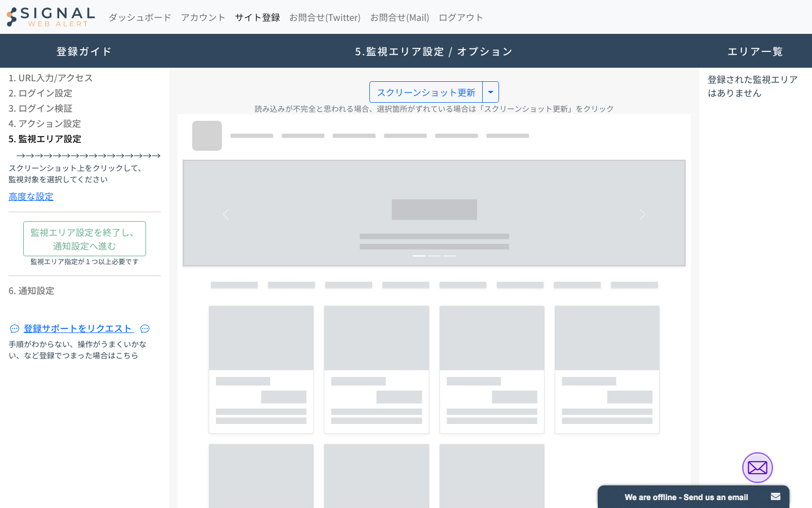Click the Signal Web Alert logo
Image resolution: width=812 pixels, height=508 pixels.
[x=50, y=17]
